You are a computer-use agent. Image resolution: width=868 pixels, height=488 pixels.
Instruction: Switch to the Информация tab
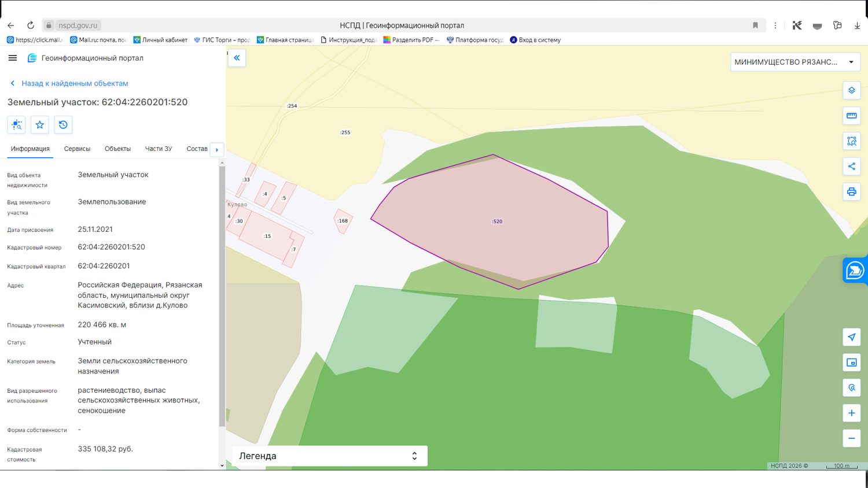pos(30,149)
